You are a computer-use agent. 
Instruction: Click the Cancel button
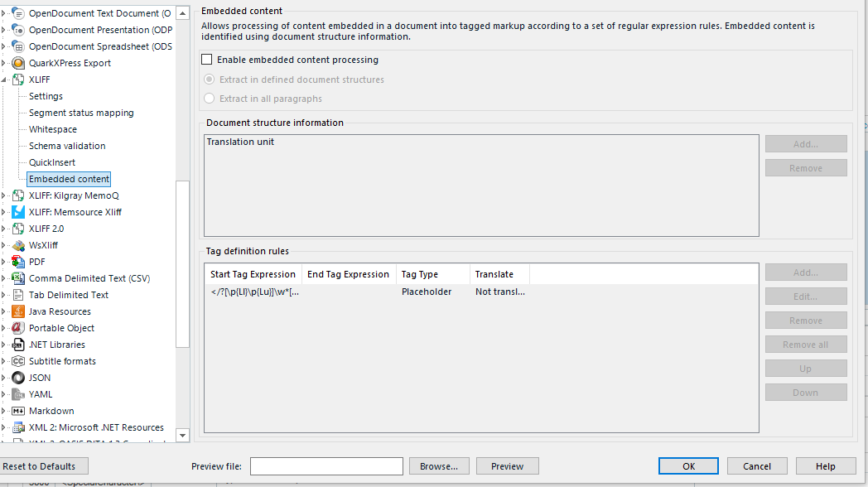coord(757,466)
